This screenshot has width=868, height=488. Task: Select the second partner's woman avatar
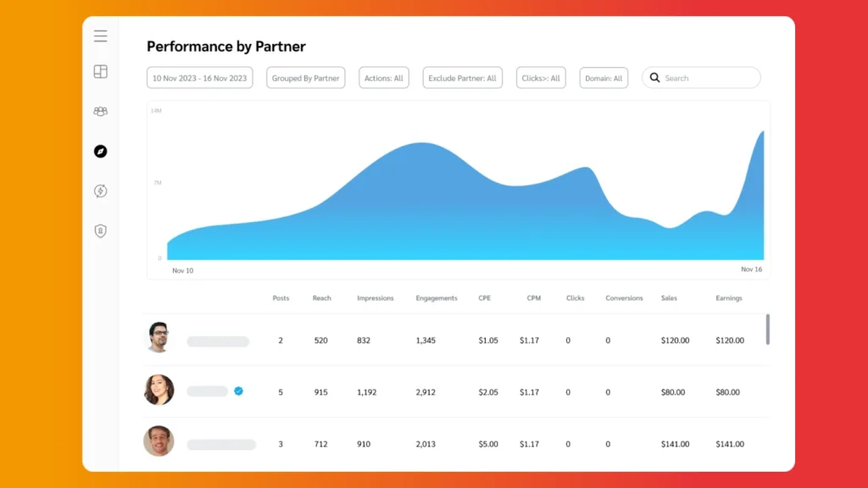tap(159, 390)
